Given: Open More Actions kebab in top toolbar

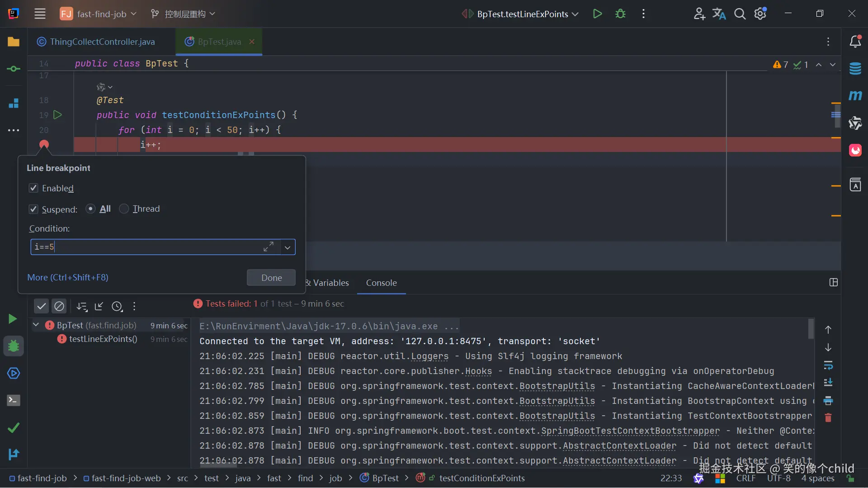Looking at the screenshot, I should tap(643, 14).
